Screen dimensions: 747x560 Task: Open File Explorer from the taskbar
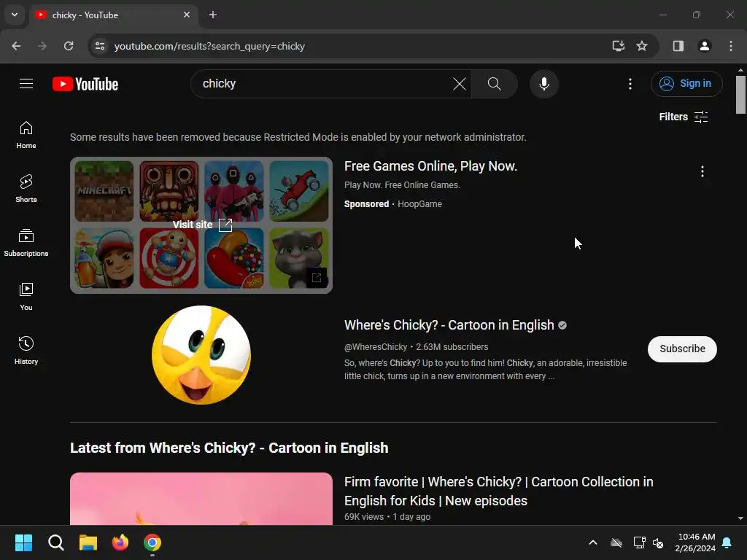point(88,542)
